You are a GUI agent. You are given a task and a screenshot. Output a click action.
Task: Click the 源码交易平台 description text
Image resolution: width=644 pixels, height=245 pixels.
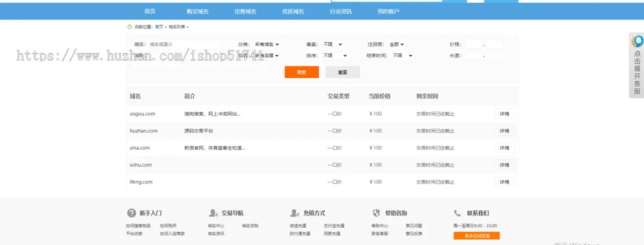pos(199,131)
